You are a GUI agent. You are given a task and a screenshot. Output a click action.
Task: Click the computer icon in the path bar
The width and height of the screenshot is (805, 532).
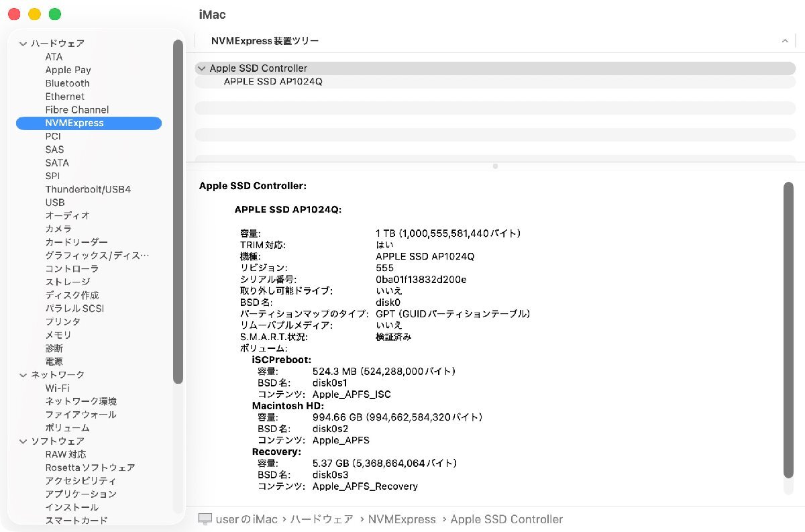coord(205,519)
